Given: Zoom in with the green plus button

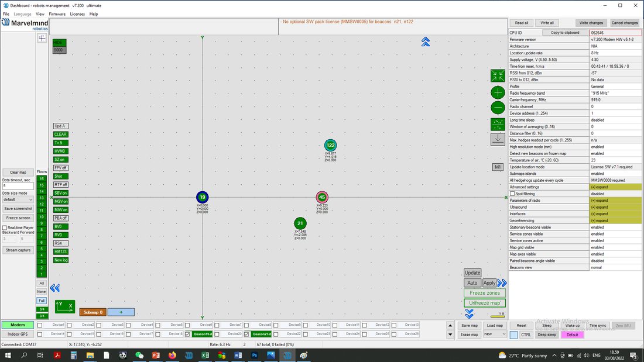Looking at the screenshot, I should click(498, 92).
